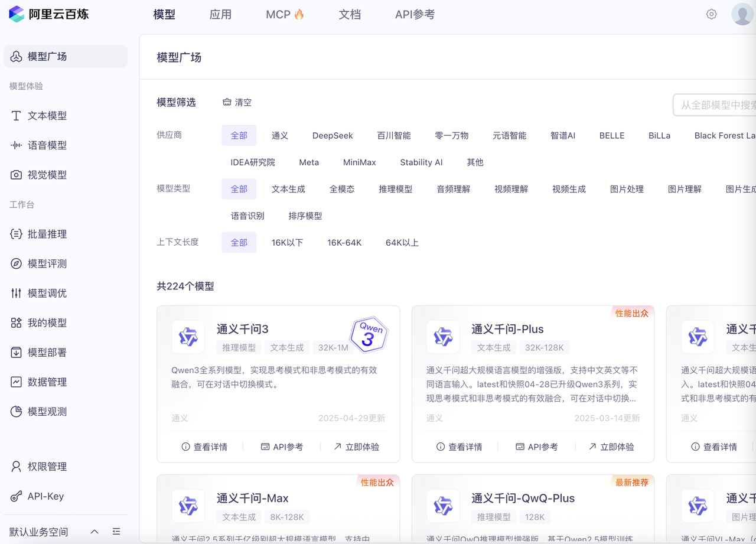This screenshot has width=756, height=544.
Task: Click the 阿里云百炼 logo icon
Action: [x=17, y=14]
